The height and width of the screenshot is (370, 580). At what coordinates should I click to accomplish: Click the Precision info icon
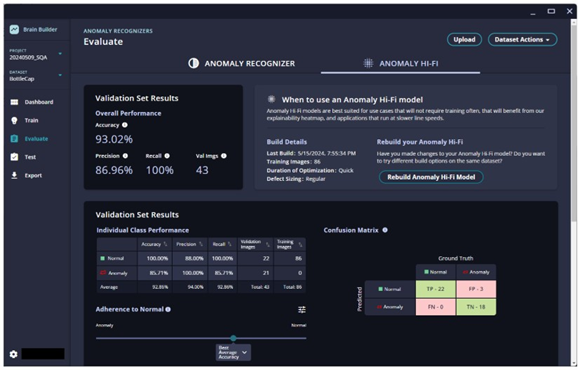125,156
